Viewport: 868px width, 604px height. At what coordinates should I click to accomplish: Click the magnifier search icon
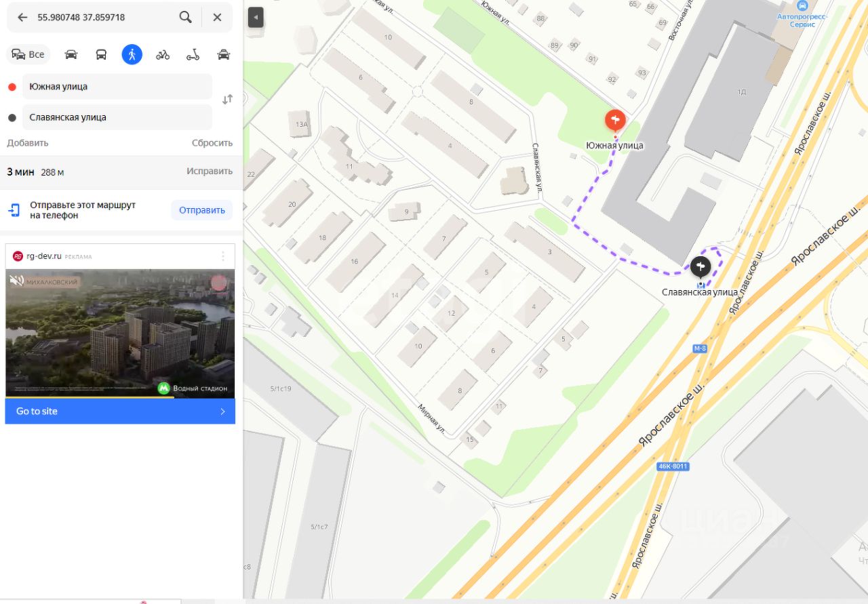point(185,18)
